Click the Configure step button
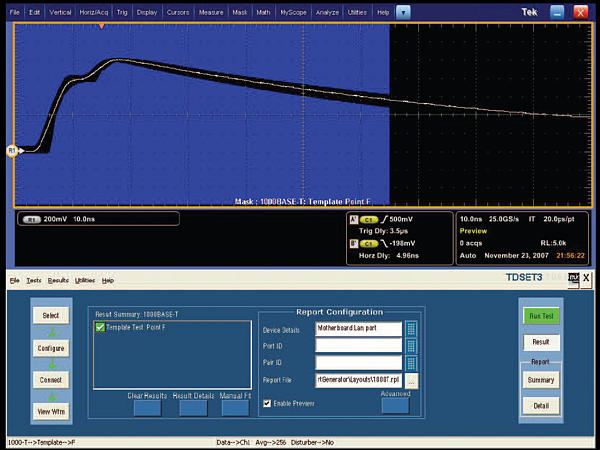Image resolution: width=600 pixels, height=450 pixels. [51, 348]
